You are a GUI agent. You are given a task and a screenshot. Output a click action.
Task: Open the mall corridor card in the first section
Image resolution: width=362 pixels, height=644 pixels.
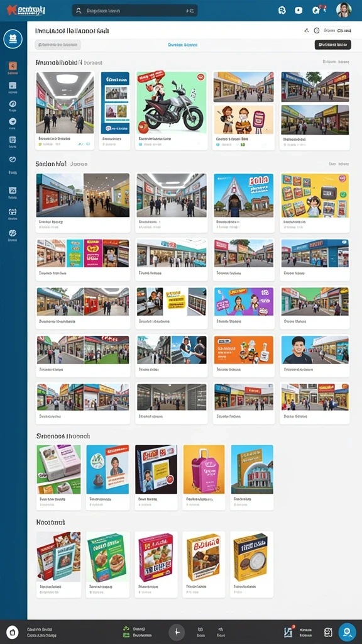[x=65, y=109]
